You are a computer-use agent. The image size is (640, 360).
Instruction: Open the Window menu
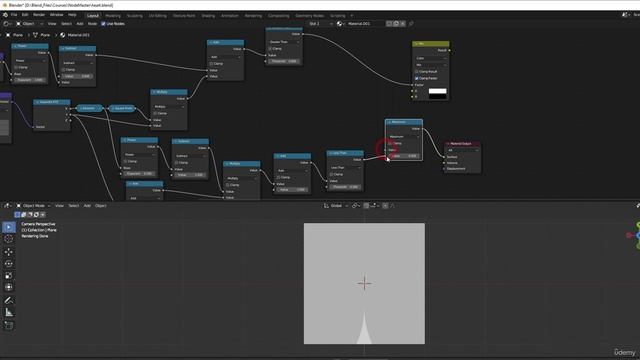click(56, 15)
